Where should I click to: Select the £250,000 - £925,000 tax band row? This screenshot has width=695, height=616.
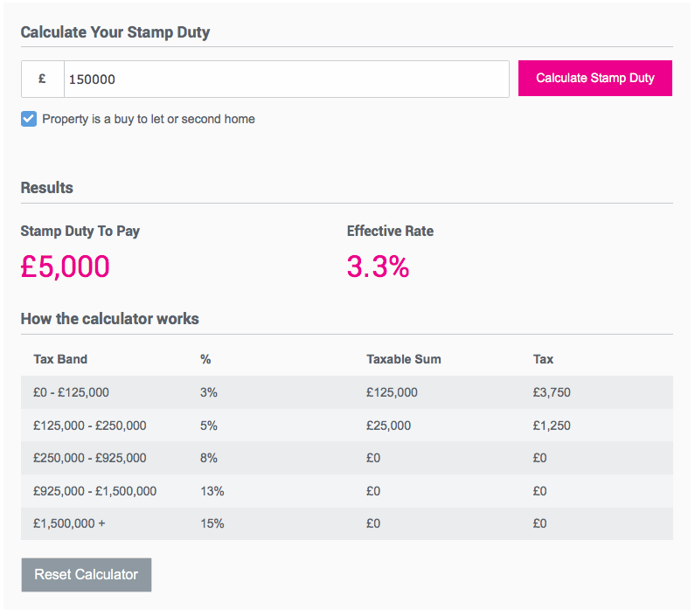[346, 458]
